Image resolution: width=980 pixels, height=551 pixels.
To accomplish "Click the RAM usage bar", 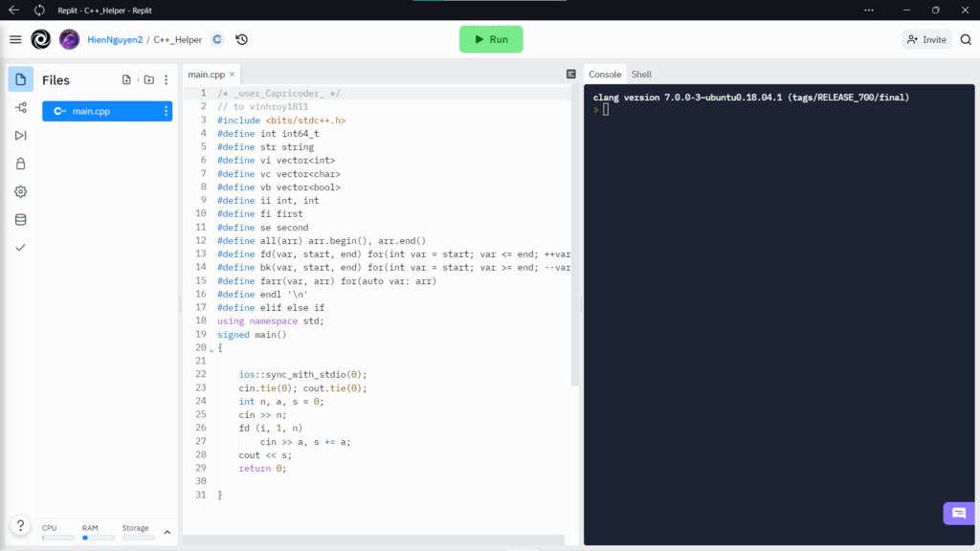I will [99, 538].
